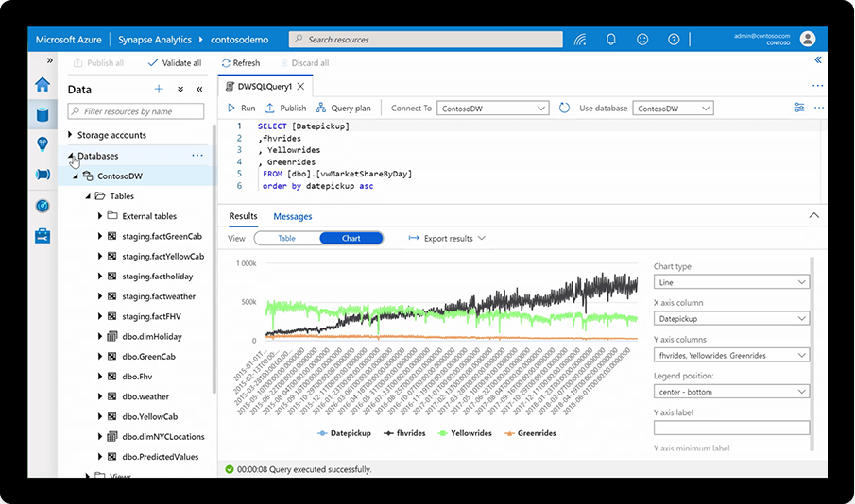Click Microsoft Azure in header
This screenshot has width=855, height=504.
click(69, 40)
